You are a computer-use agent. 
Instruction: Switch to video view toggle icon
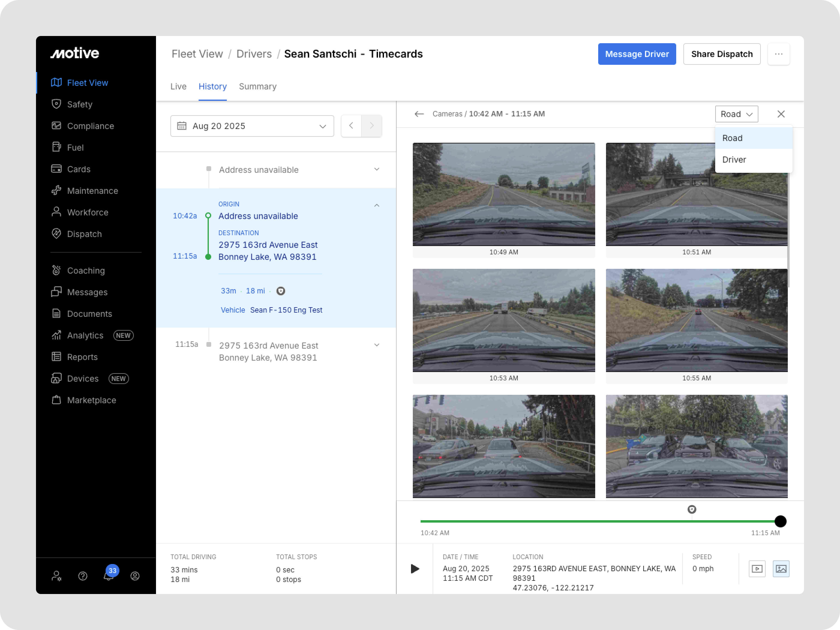[x=757, y=568]
